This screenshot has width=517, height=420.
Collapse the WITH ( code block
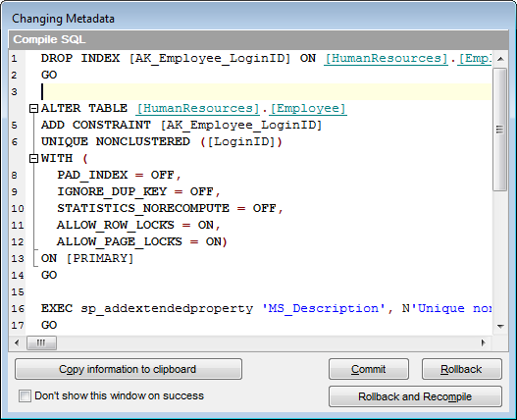click(x=33, y=159)
